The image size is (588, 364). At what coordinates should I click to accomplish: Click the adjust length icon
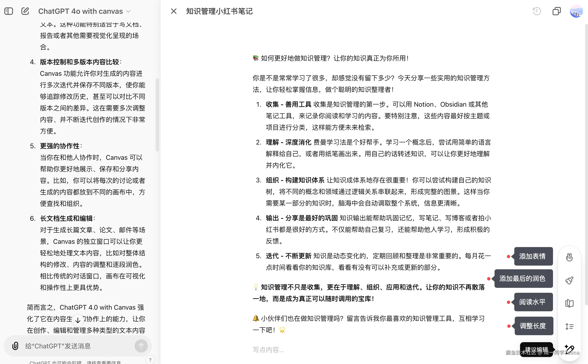pos(569,327)
